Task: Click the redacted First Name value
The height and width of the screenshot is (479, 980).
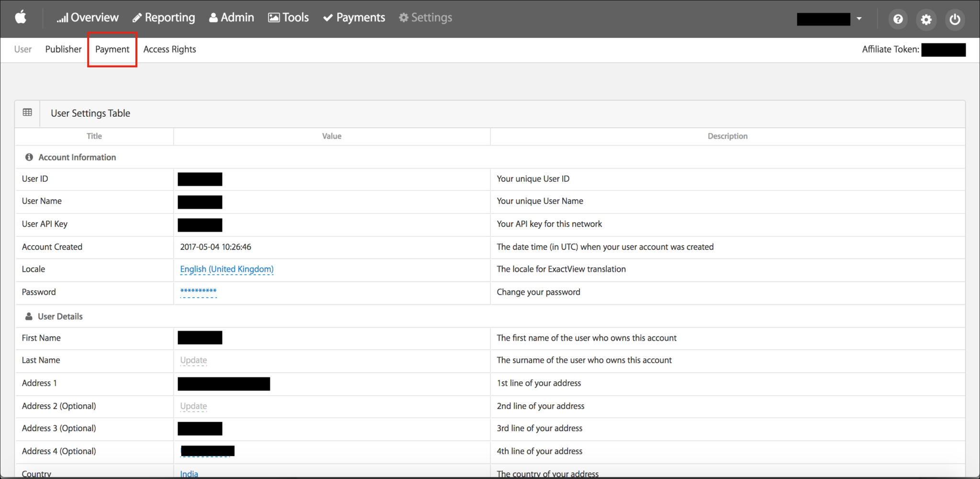Action: (x=200, y=337)
